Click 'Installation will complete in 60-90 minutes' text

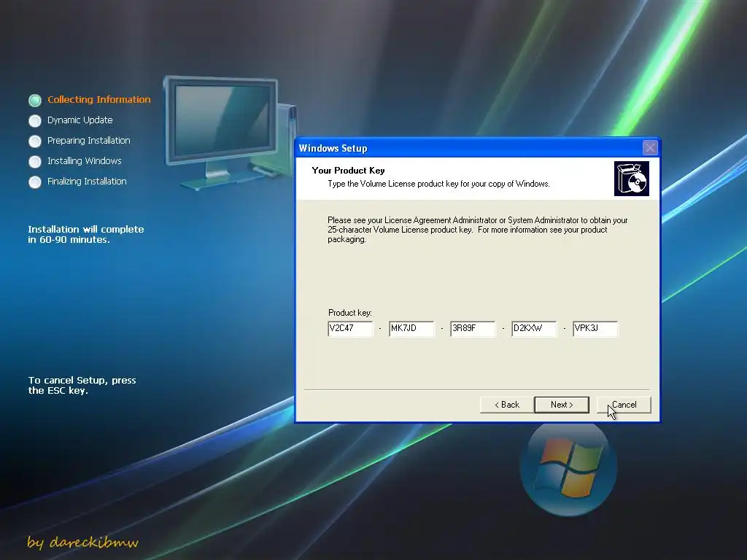(x=86, y=234)
